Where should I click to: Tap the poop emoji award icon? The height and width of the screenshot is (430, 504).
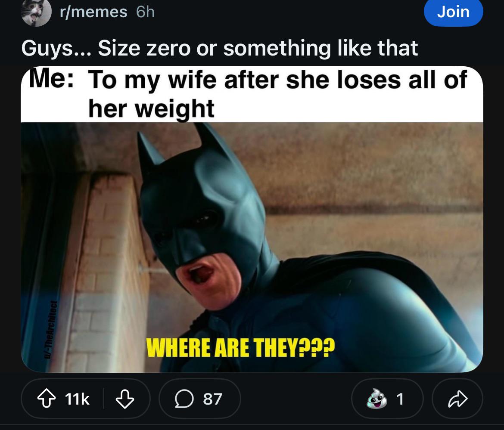pos(377,399)
